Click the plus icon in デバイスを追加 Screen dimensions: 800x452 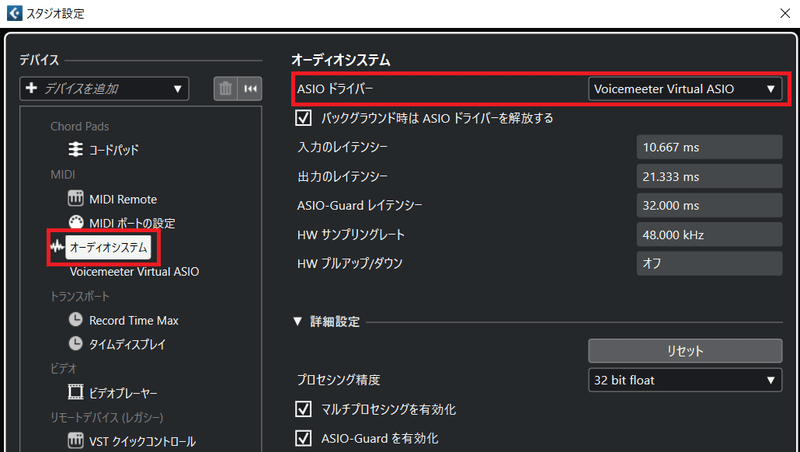pyautogui.click(x=31, y=88)
